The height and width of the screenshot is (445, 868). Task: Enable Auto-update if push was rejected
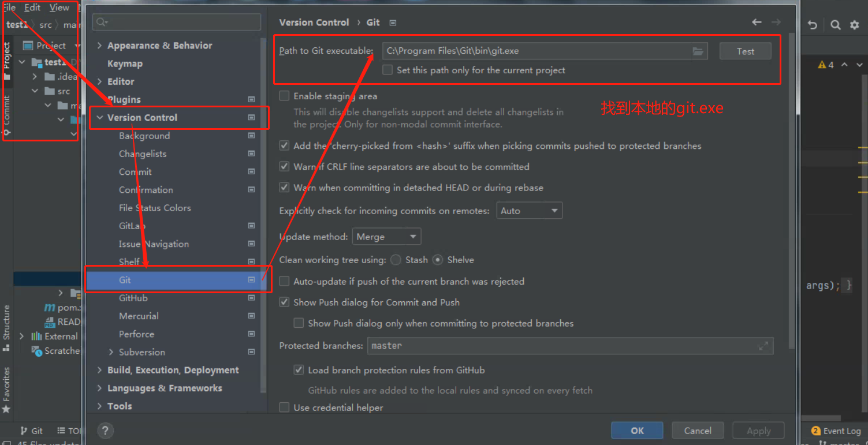click(x=284, y=281)
